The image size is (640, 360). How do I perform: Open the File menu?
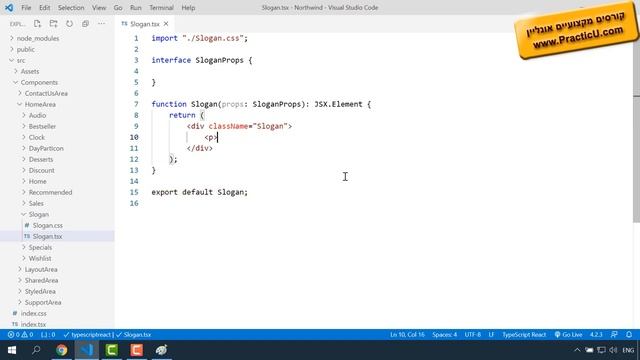click(26, 8)
